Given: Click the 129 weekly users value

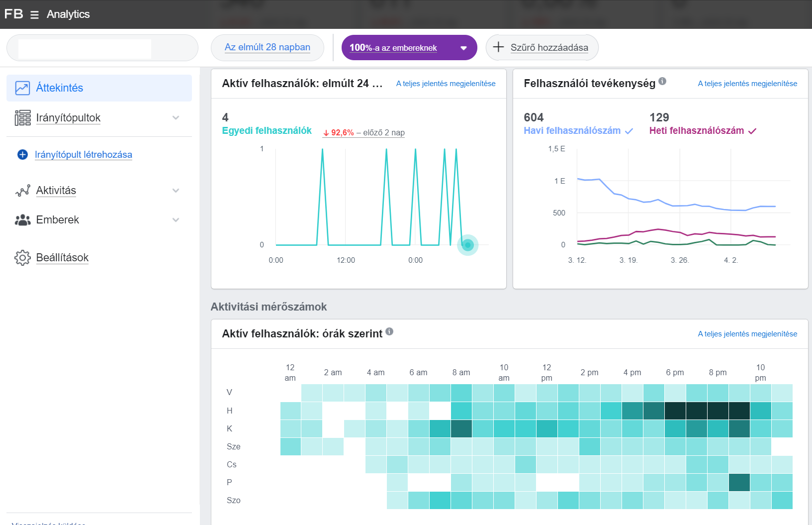Looking at the screenshot, I should click(x=659, y=117).
